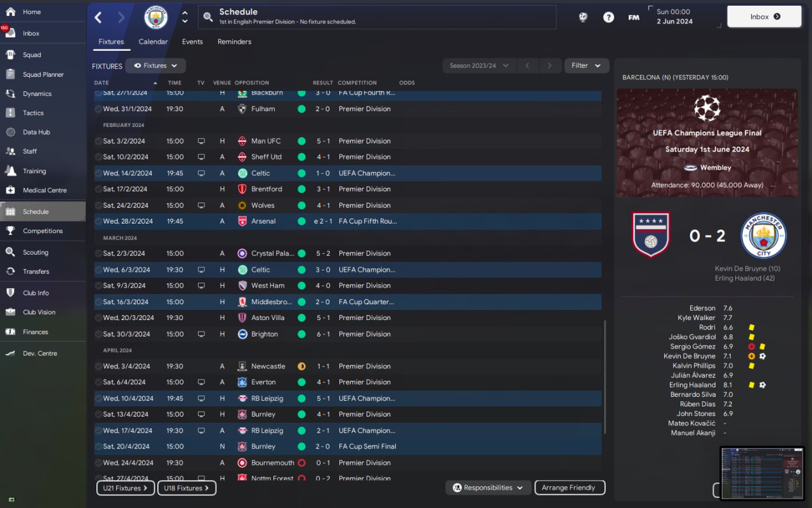
Task: Expand the Filter dropdown
Action: point(586,65)
